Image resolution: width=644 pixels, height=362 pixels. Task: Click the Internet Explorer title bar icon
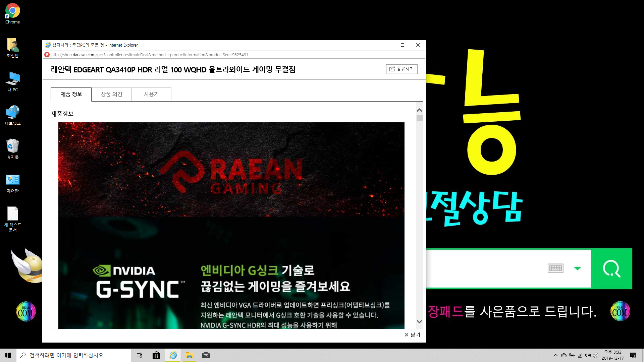(48, 45)
